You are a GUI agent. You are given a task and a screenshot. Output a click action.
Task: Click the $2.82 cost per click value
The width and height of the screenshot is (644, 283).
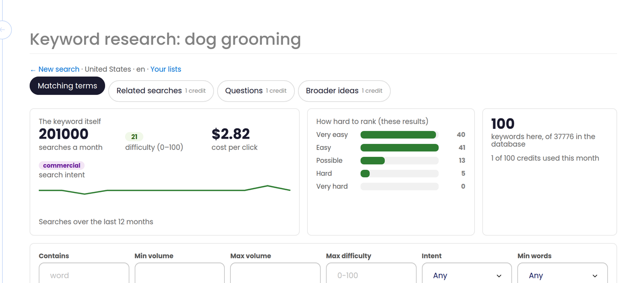coord(231,134)
